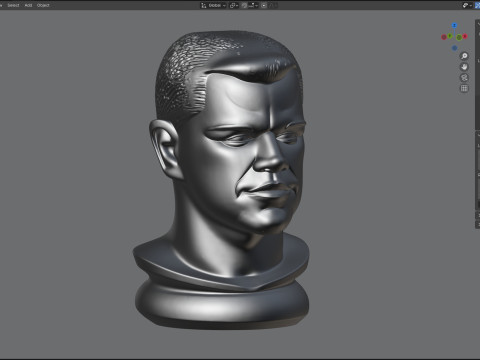Toggle the camera view button

464,78
